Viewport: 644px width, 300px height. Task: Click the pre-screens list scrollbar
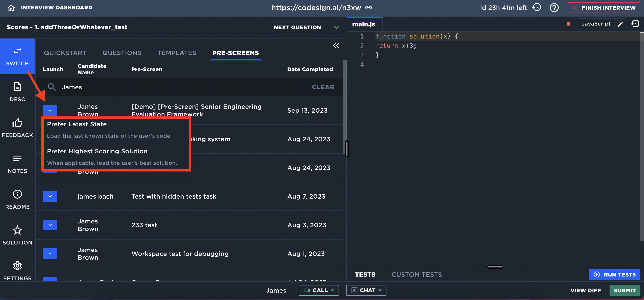(x=345, y=107)
